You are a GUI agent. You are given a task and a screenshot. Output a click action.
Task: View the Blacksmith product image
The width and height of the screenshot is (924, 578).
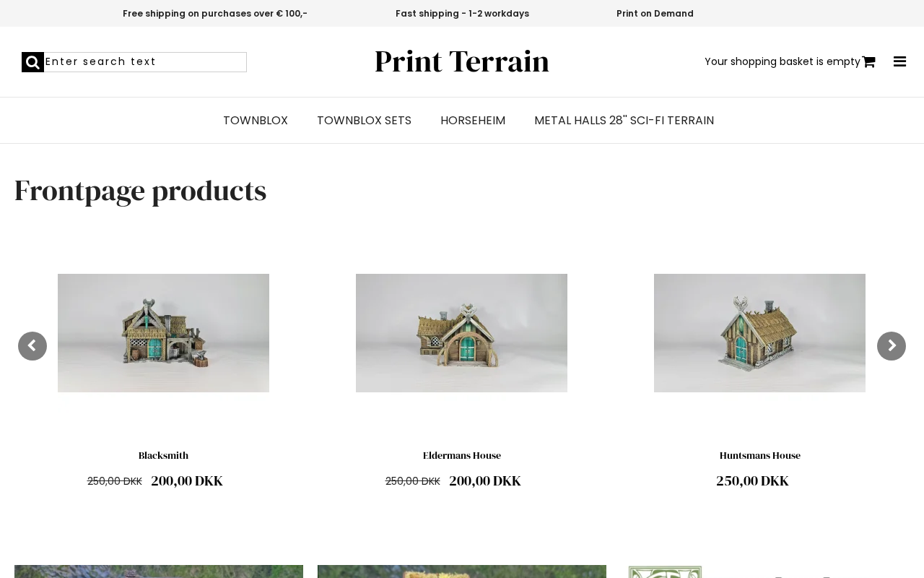pos(163,333)
